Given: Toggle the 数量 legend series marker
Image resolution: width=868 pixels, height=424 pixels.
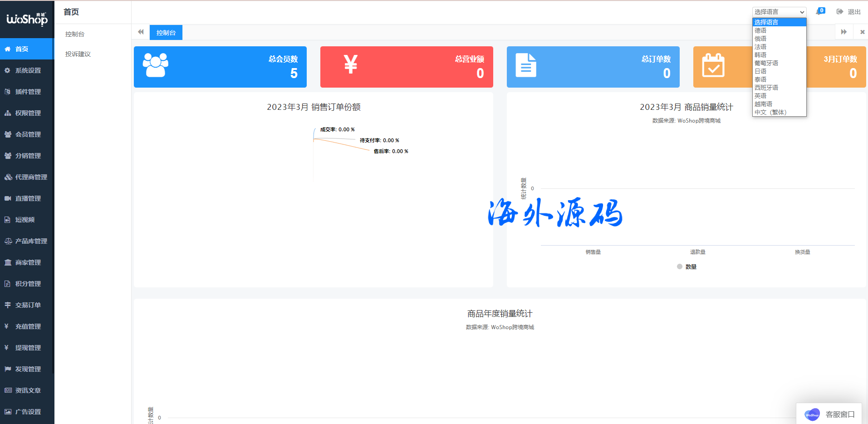Looking at the screenshot, I should point(680,267).
